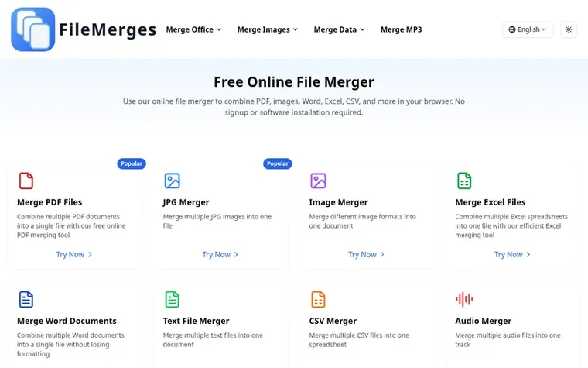Click the purple Image Merger icon
Viewport: 588px width, 368px height.
click(318, 181)
